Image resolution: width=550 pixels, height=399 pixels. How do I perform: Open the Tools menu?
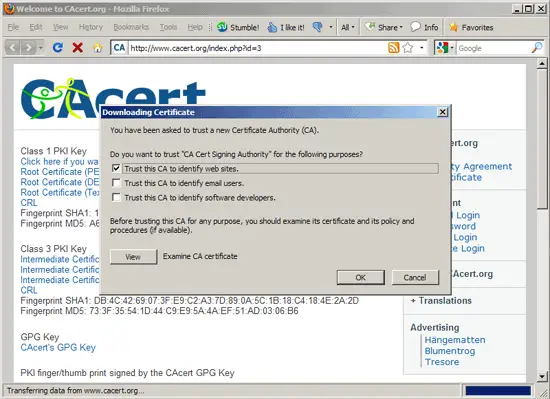pos(168,27)
